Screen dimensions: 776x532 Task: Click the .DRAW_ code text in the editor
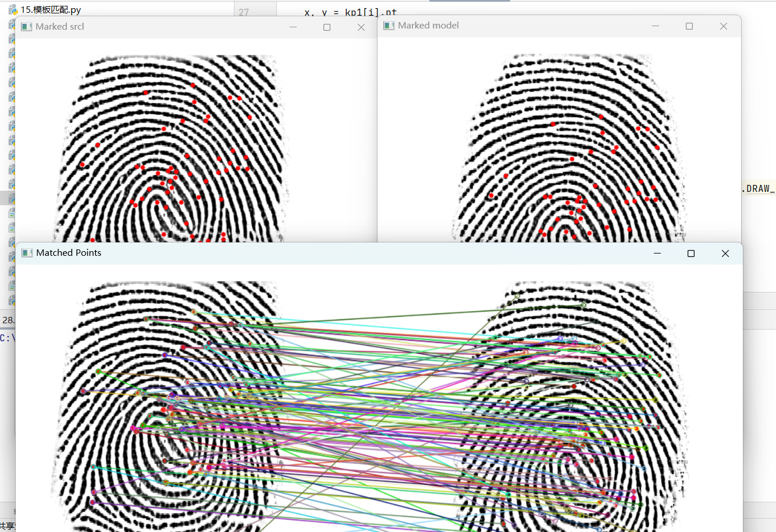(x=758, y=188)
